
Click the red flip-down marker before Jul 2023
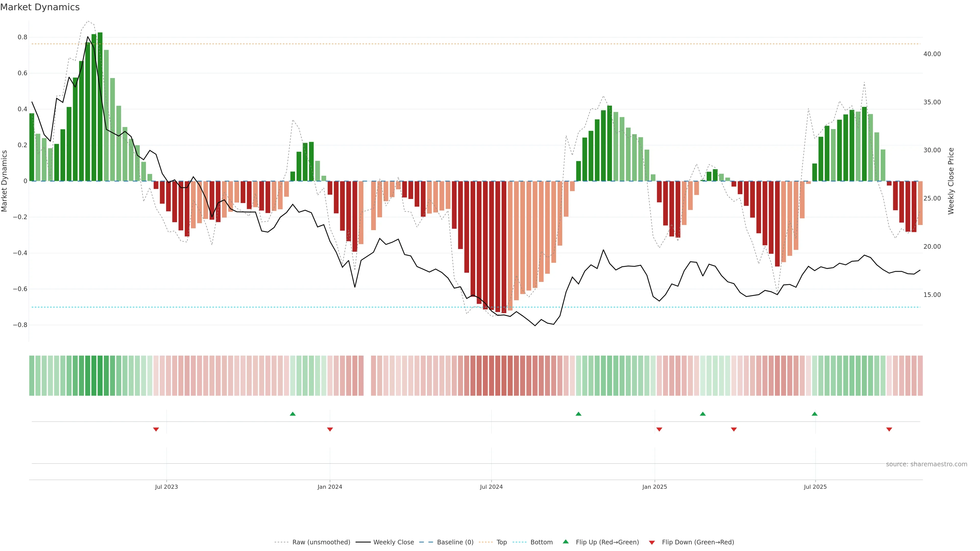(156, 429)
